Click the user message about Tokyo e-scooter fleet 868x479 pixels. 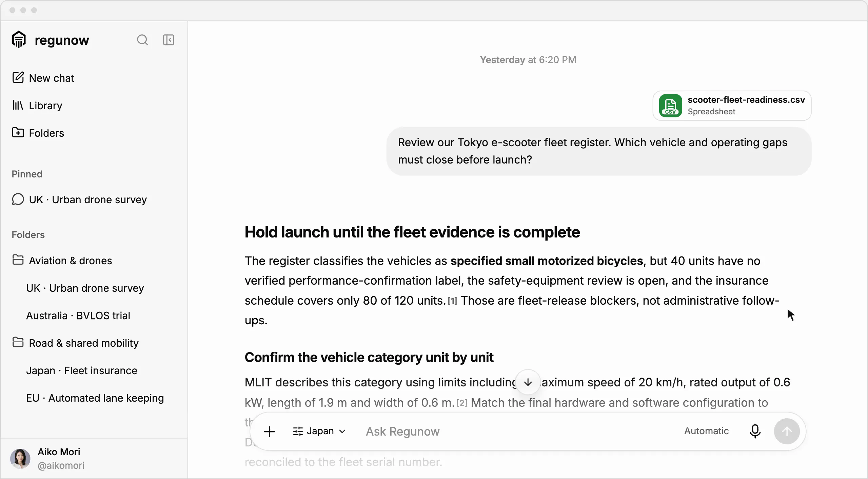point(599,151)
